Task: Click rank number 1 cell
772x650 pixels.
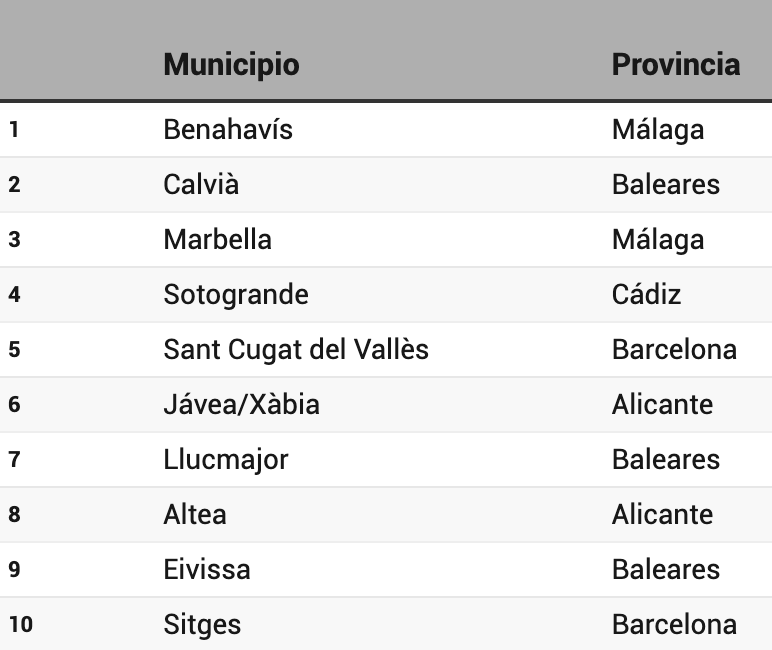Action: [x=14, y=130]
